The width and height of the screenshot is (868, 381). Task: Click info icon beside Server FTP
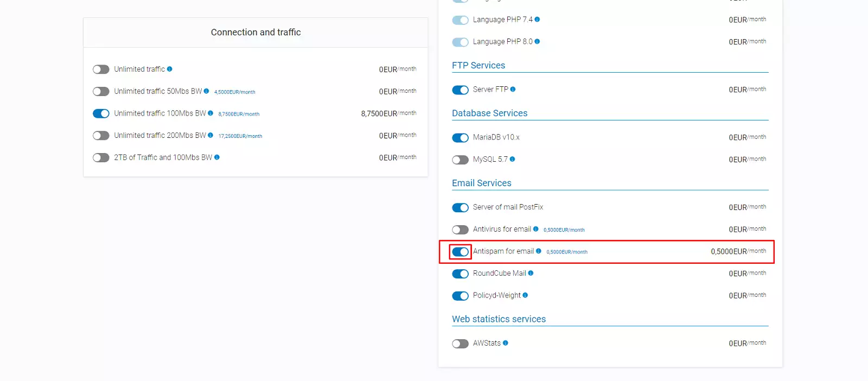[x=513, y=90]
